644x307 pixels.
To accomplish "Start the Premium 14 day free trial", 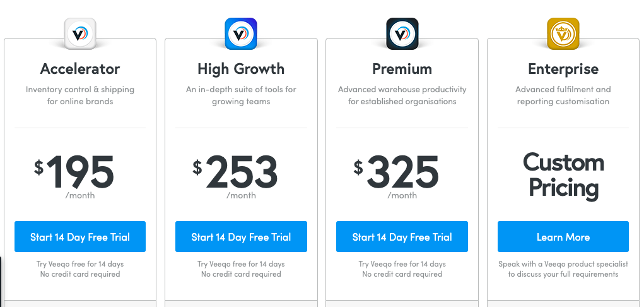I will pyautogui.click(x=402, y=237).
